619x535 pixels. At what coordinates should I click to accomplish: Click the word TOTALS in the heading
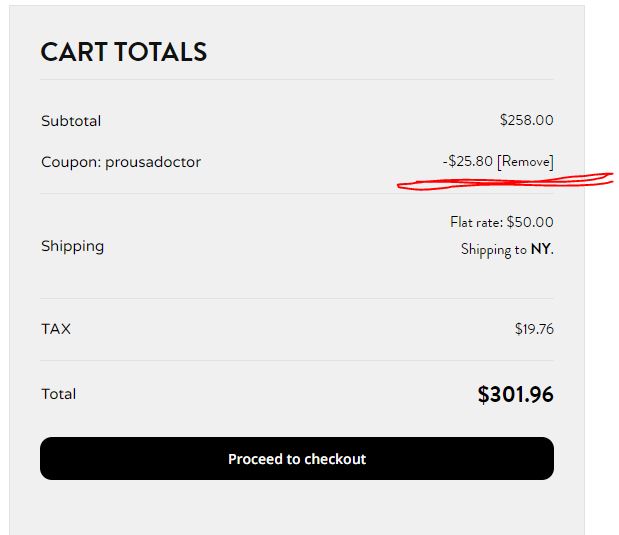[x=161, y=52]
